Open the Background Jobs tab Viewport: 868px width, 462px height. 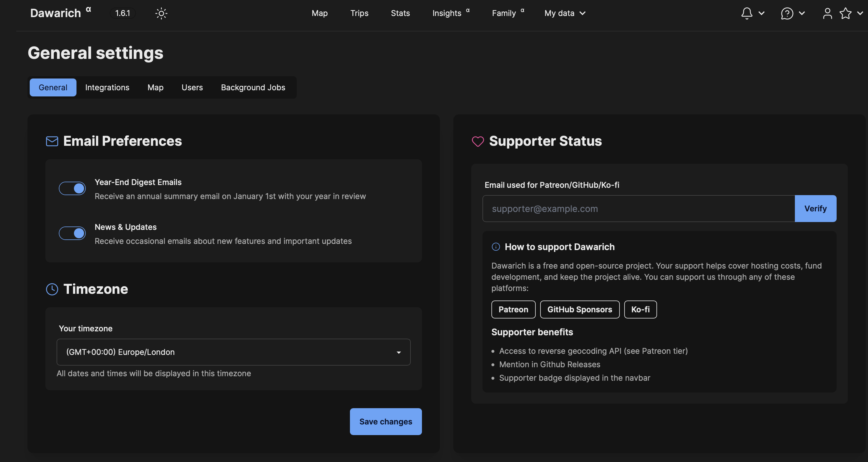[253, 88]
